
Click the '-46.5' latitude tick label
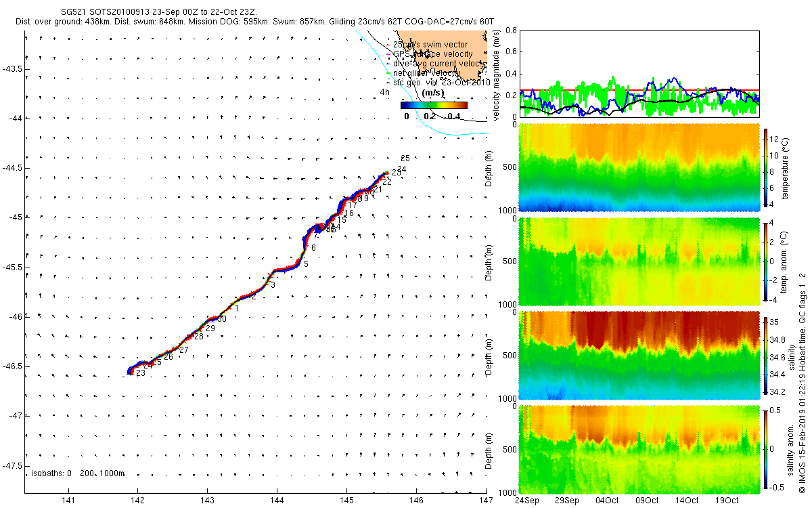(13, 366)
